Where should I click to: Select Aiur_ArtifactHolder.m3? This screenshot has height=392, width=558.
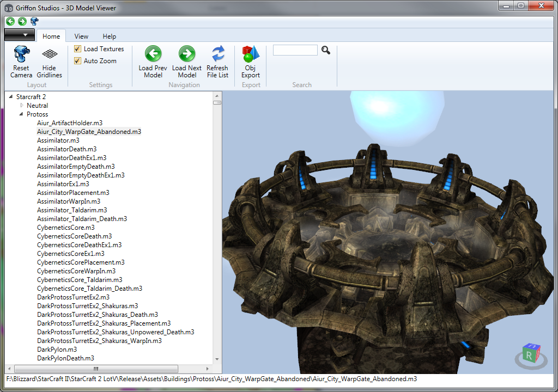[x=70, y=122]
